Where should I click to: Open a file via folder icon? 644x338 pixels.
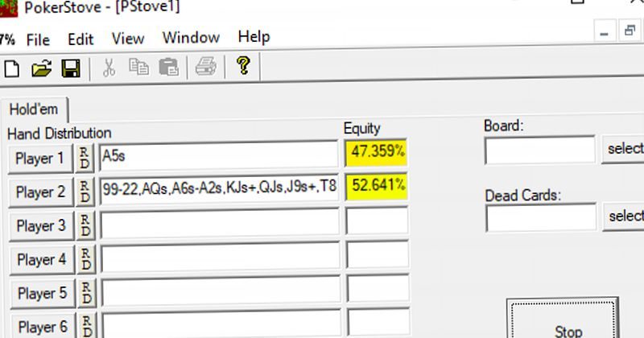pos(42,68)
